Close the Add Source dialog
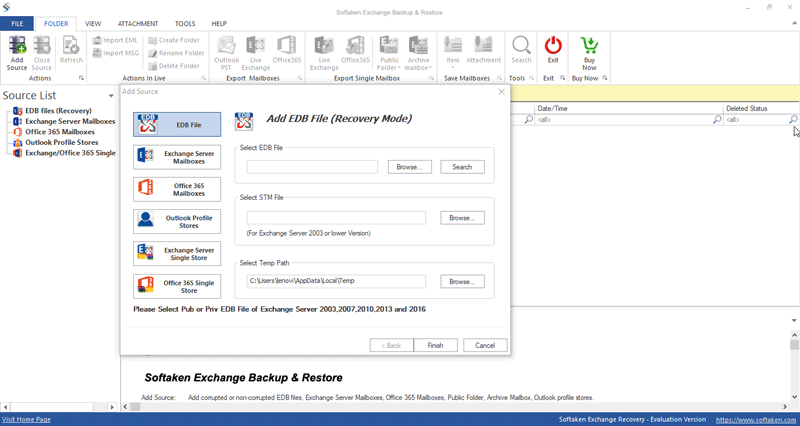 click(502, 92)
